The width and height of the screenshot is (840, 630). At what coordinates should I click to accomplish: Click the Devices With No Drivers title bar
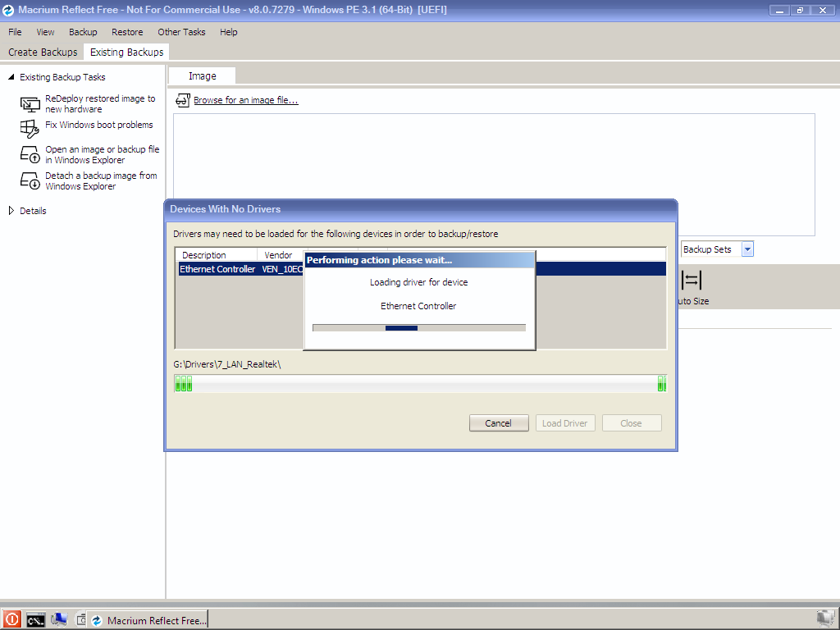point(421,209)
